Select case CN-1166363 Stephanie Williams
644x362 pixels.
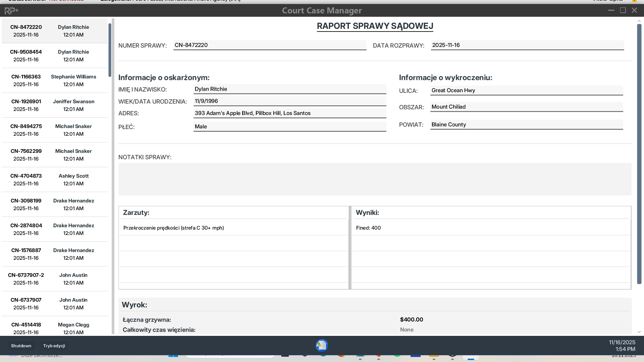(55, 80)
